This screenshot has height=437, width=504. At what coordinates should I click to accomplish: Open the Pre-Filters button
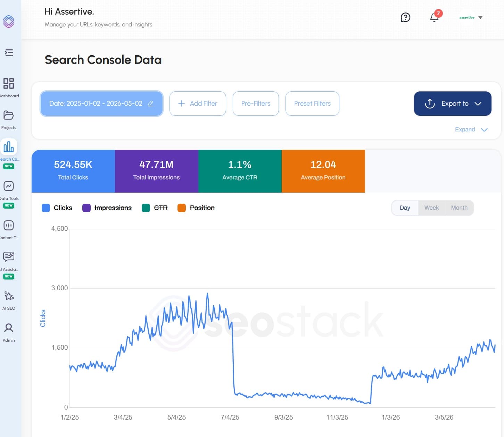[256, 104]
